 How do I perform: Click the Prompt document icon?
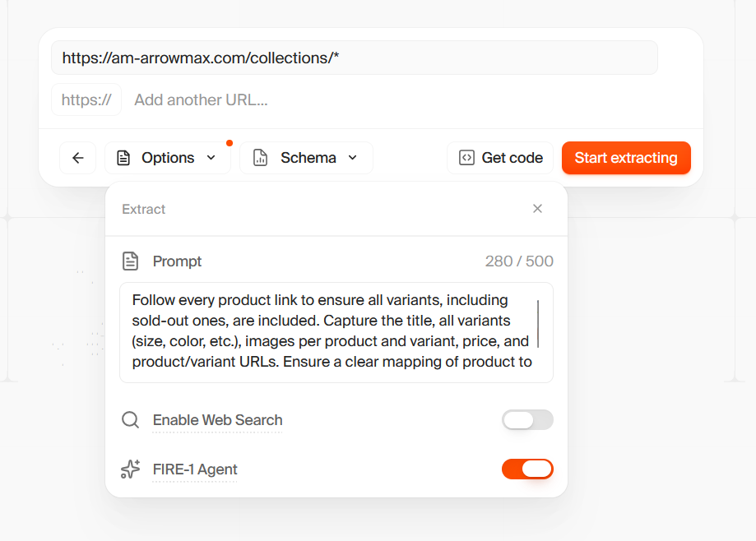click(x=130, y=261)
